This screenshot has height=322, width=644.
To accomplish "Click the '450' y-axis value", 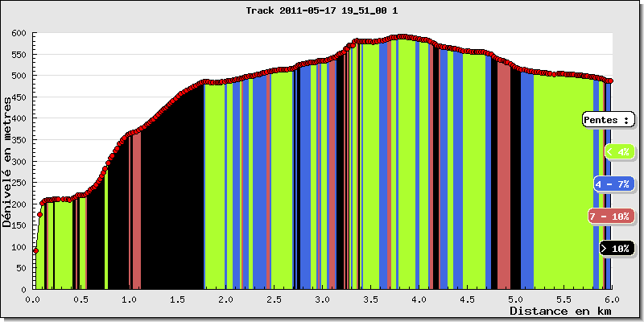I will pos(19,97).
